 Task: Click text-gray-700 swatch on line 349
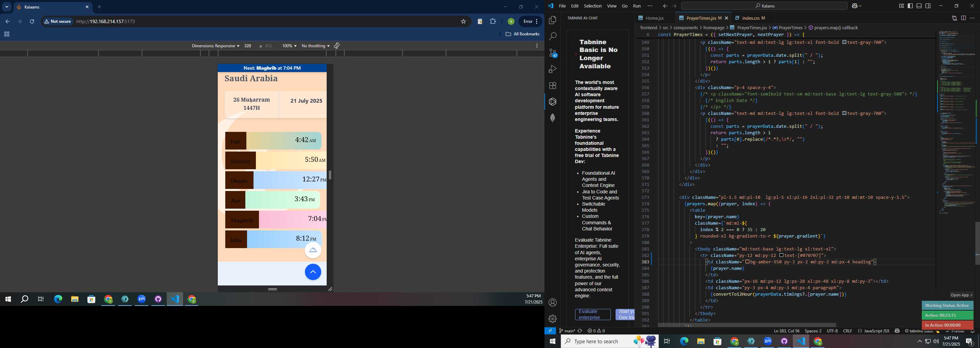[x=844, y=42]
